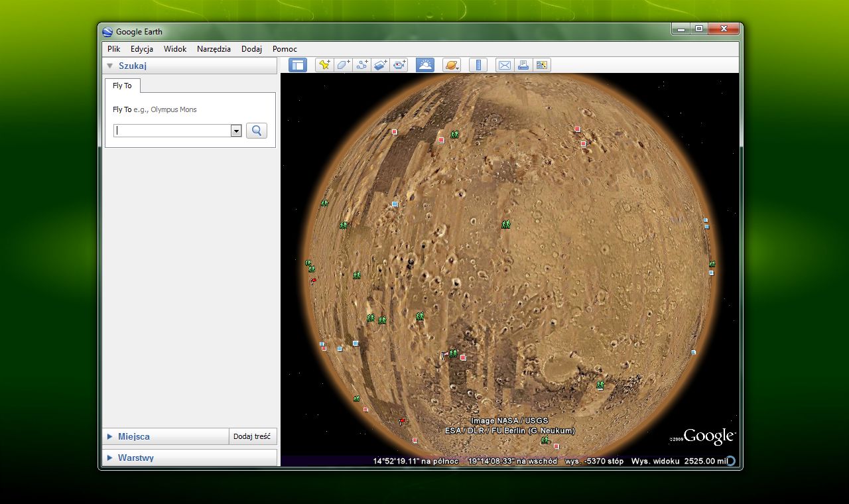Add a path from the toolbar
849x504 pixels.
click(x=361, y=65)
